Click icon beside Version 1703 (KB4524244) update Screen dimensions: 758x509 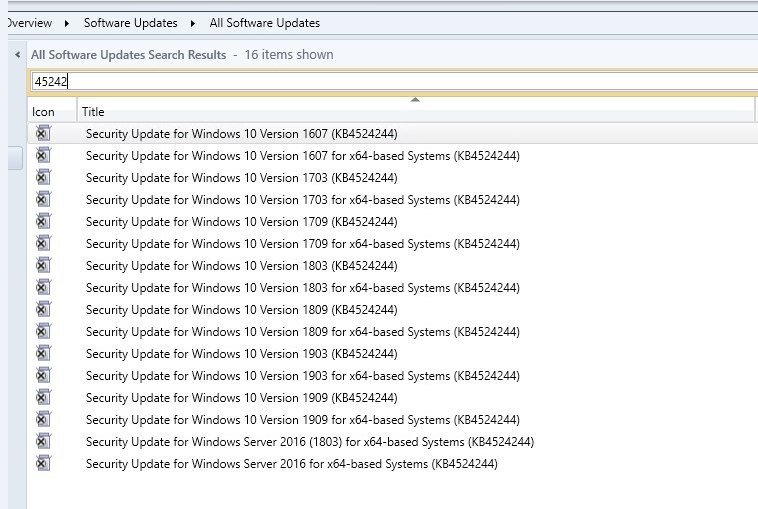[43, 177]
